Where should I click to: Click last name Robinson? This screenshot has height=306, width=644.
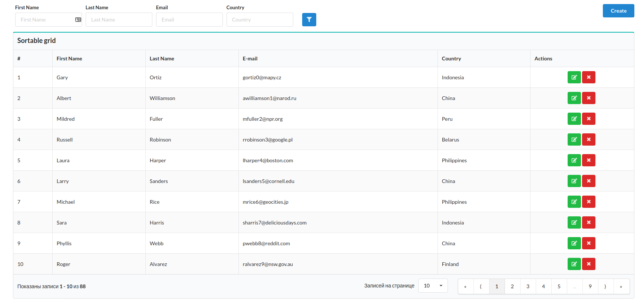tap(160, 140)
